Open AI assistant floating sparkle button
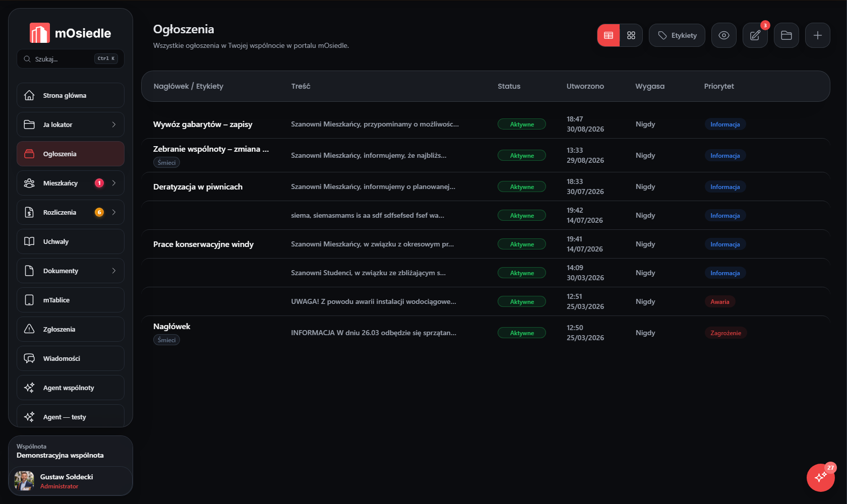Screen dimensions: 847x504 tap(821, 477)
